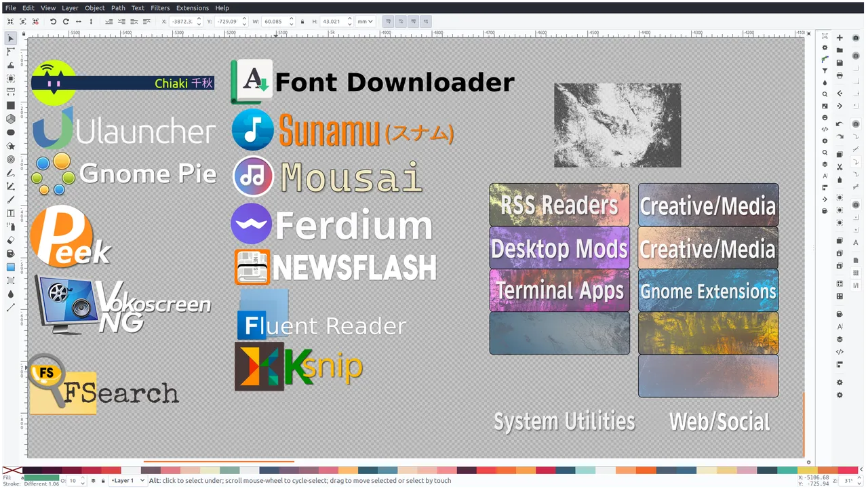This screenshot has height=491, width=868.
Task: Click the Print icon in commands bar
Action: tap(840, 75)
